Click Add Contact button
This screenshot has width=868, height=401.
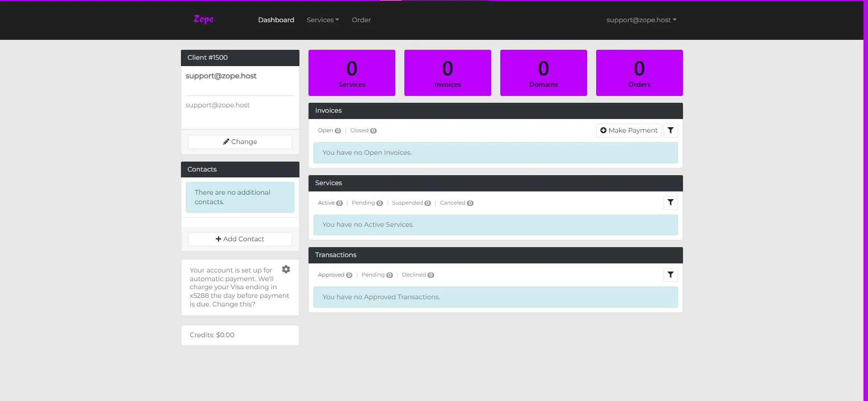(240, 239)
